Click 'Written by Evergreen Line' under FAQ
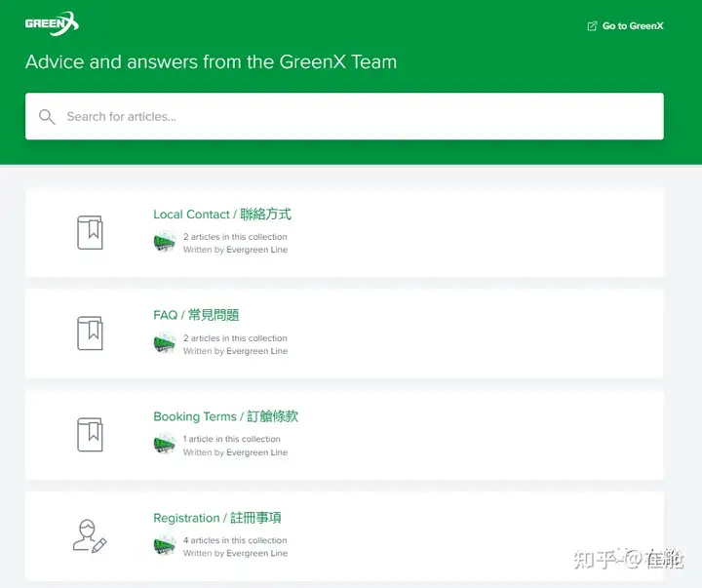The height and width of the screenshot is (588, 702). (235, 351)
